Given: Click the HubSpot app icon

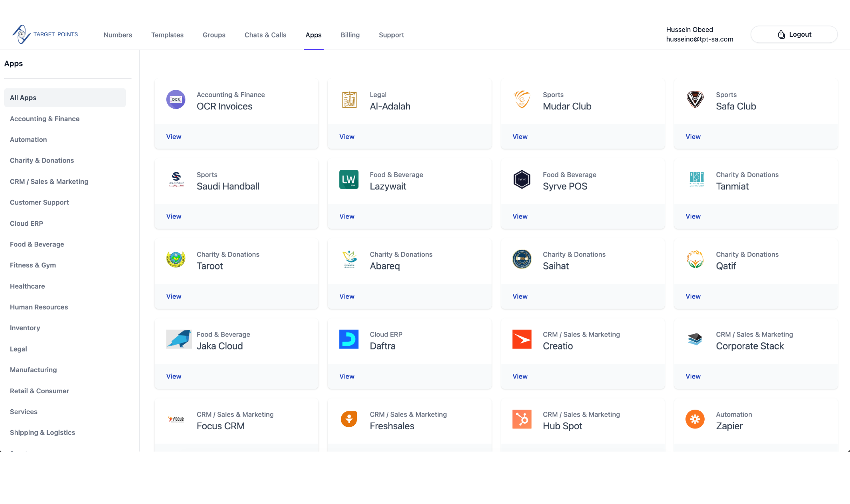Looking at the screenshot, I should pyautogui.click(x=521, y=419).
